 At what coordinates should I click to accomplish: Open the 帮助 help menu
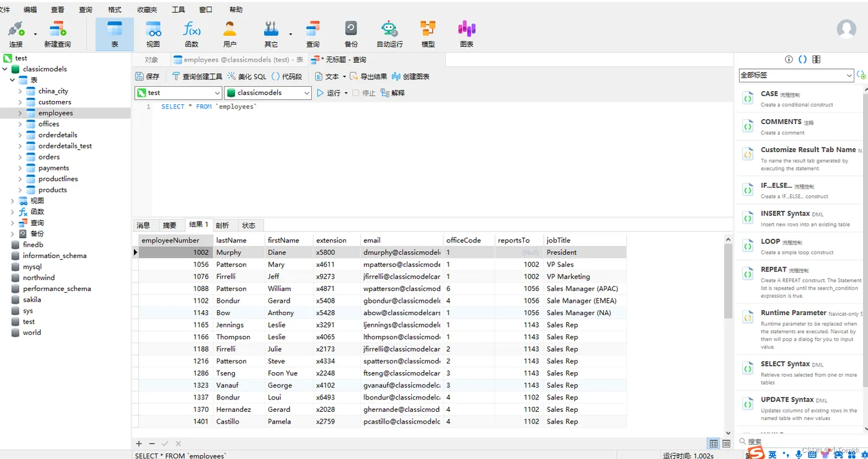click(236, 9)
